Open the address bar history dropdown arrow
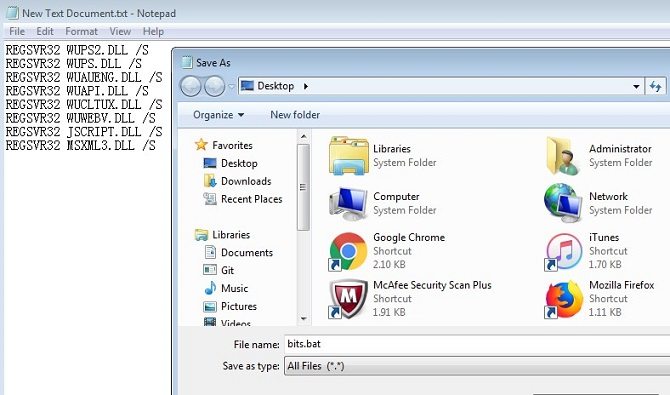 636,86
